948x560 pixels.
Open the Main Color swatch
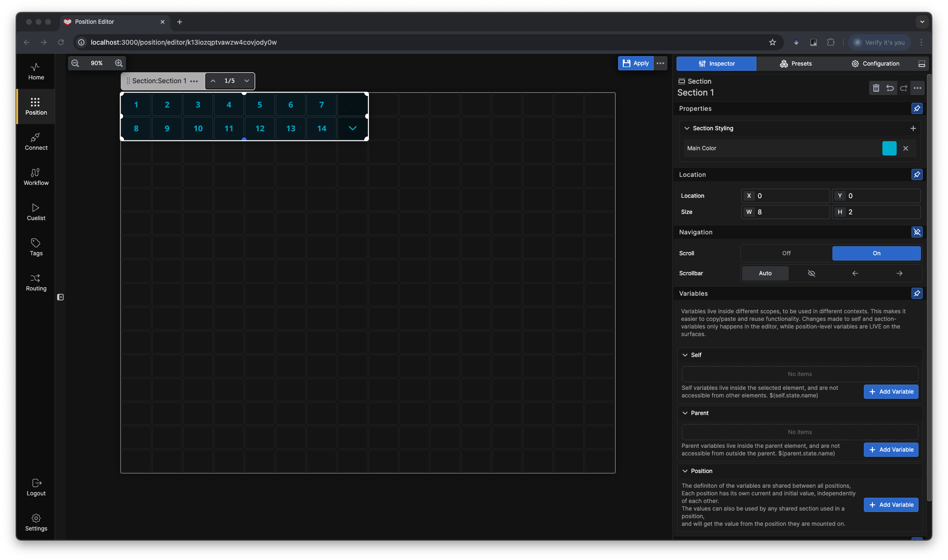(889, 148)
